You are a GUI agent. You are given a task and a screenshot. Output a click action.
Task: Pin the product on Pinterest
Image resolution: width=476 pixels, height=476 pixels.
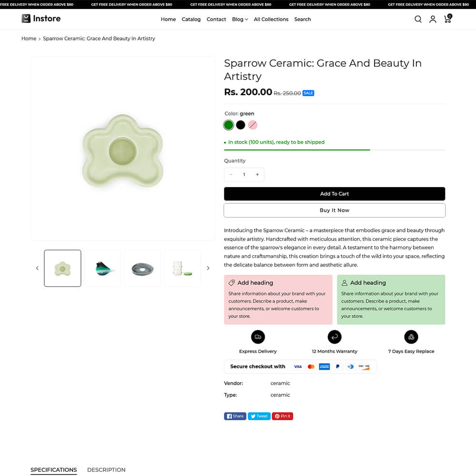pos(282,416)
